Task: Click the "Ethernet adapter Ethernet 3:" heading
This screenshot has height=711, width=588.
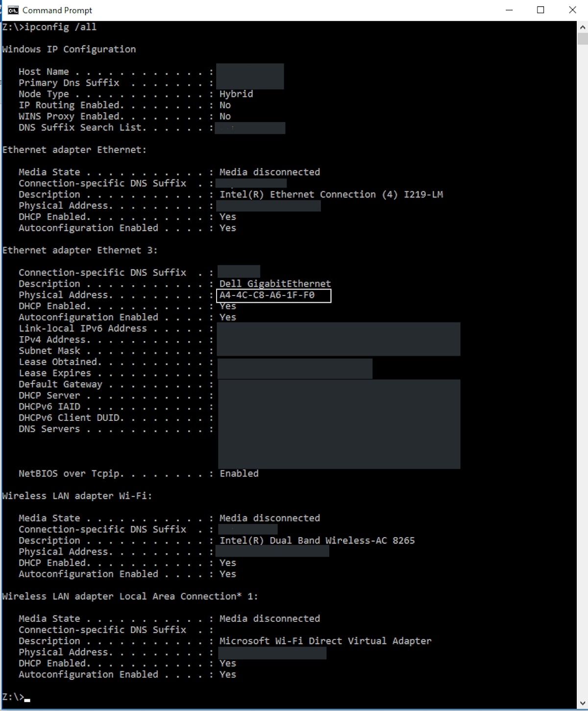Action: point(80,250)
